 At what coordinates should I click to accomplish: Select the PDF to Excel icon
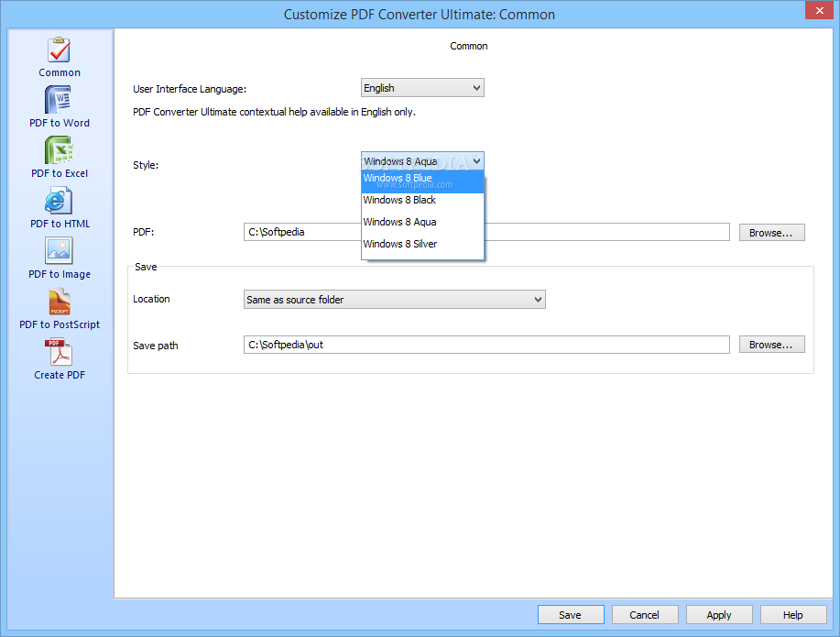59,150
